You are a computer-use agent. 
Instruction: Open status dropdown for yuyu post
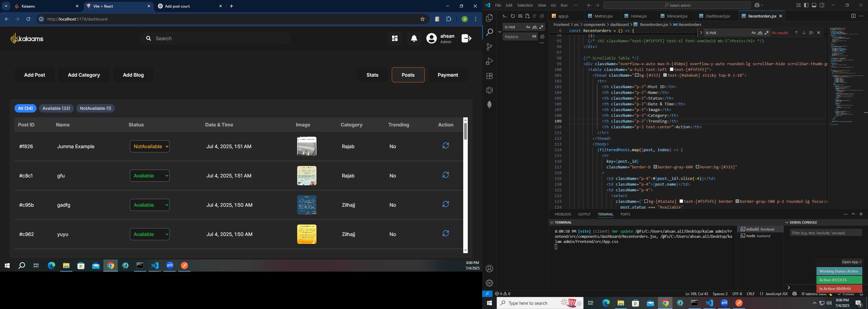(149, 234)
